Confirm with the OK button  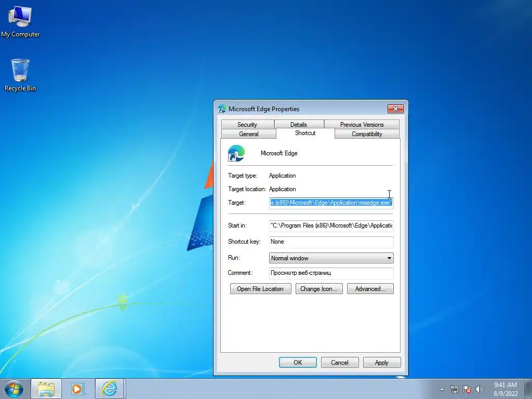click(x=298, y=362)
